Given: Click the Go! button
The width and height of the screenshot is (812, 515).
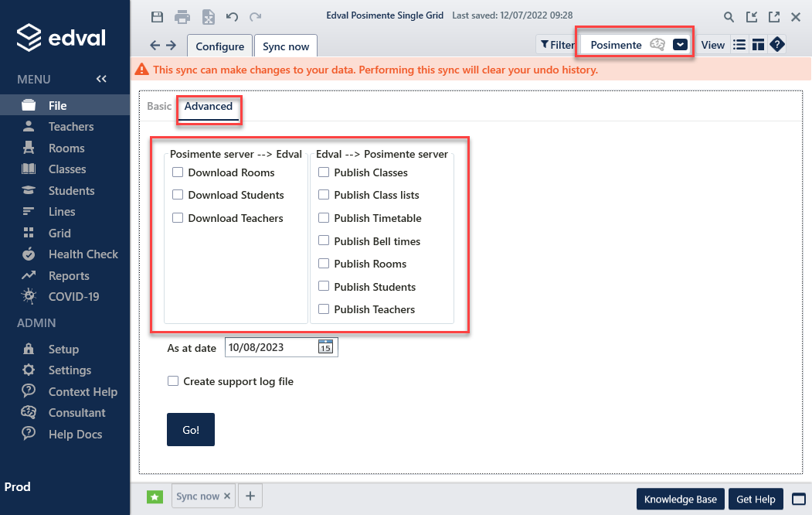Looking at the screenshot, I should pos(191,429).
